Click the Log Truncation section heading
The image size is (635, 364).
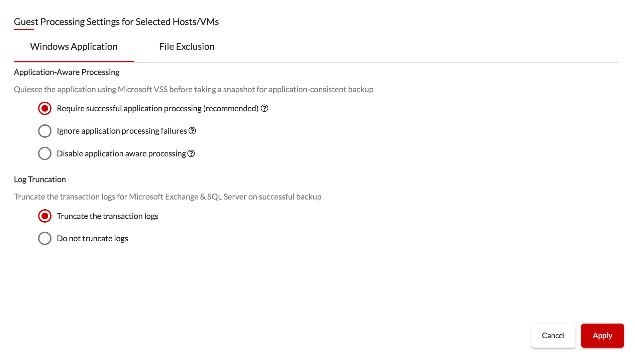point(40,179)
